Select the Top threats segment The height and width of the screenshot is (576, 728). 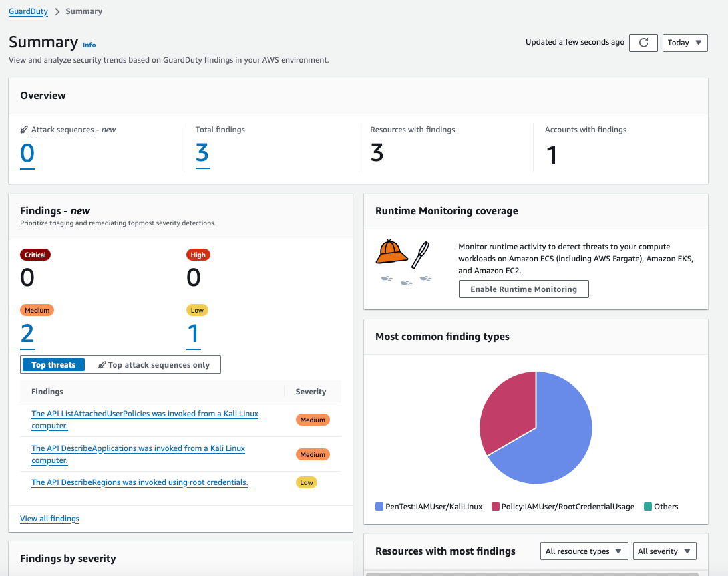[53, 365]
